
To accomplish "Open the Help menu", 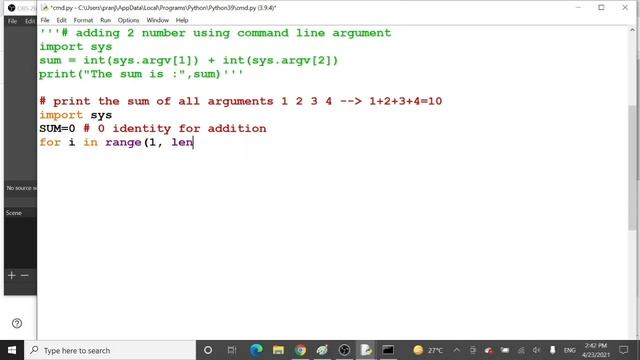I will [x=182, y=20].
